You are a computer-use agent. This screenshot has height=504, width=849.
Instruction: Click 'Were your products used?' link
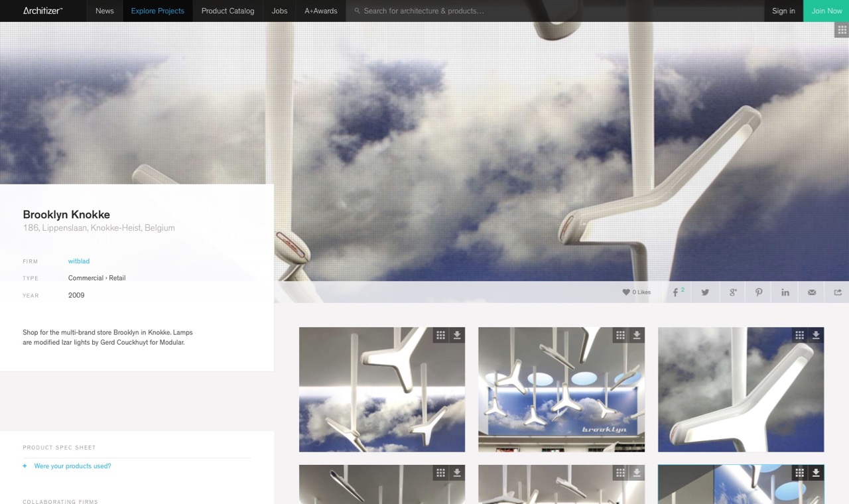(72, 466)
